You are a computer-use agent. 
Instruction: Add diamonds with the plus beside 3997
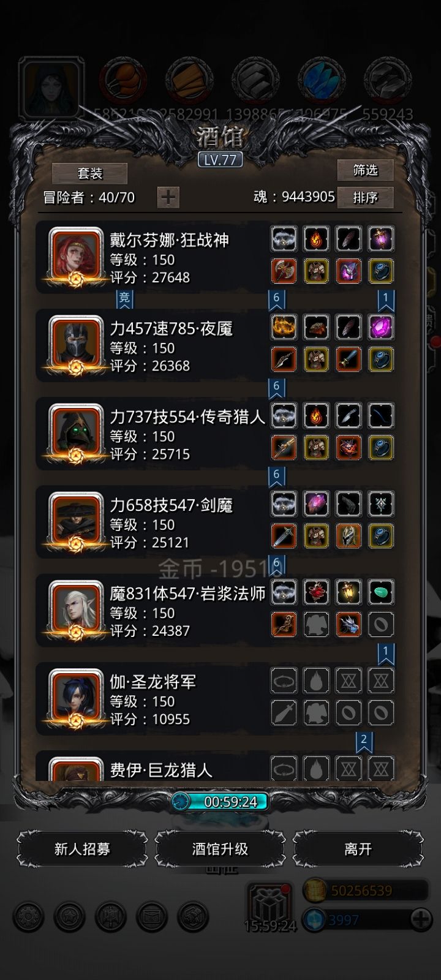click(x=420, y=919)
